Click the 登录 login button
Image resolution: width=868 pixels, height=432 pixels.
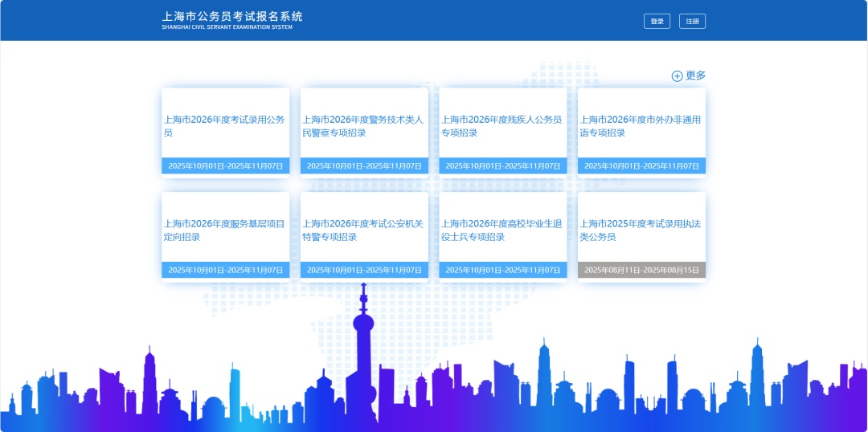(x=657, y=21)
